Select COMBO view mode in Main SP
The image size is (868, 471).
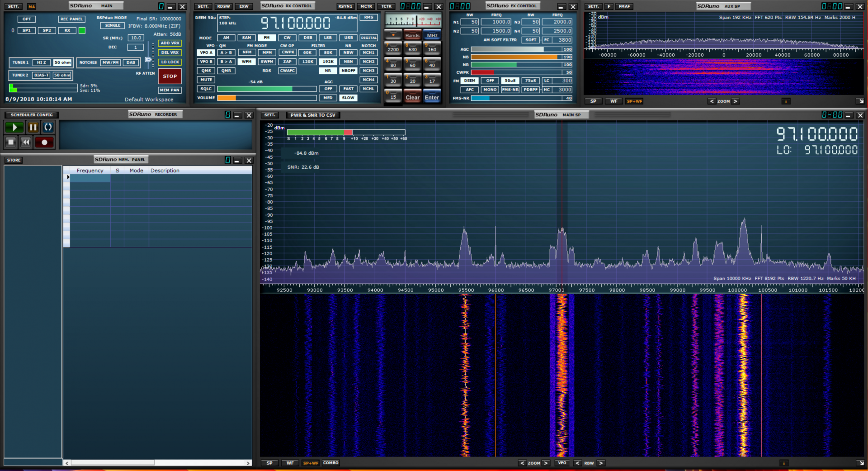(x=330, y=463)
